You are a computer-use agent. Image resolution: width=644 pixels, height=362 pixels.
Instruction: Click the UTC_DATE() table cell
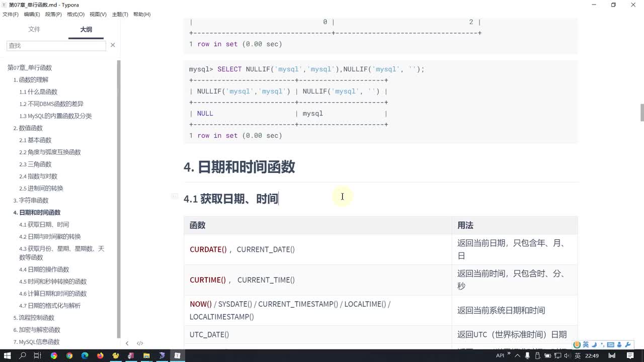(317, 334)
